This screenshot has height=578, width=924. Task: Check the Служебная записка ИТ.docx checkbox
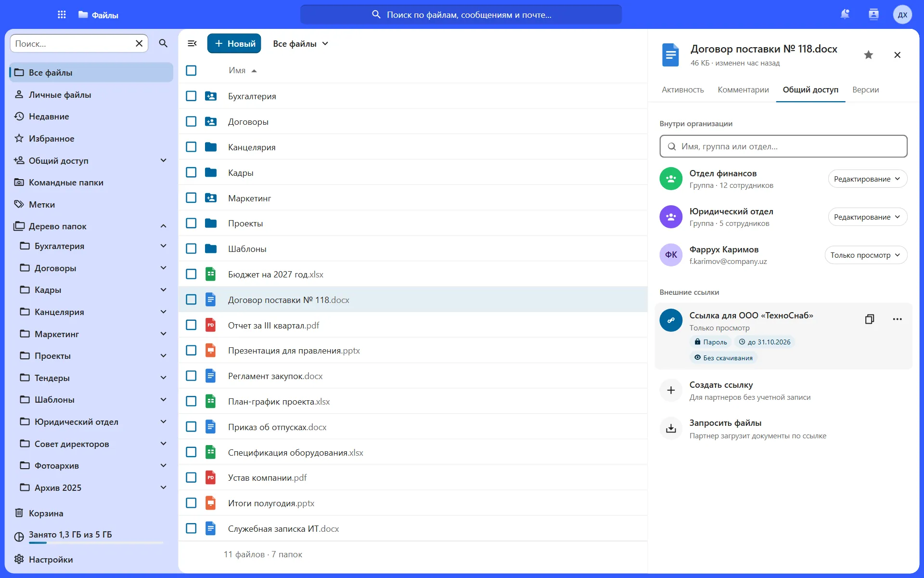(191, 528)
